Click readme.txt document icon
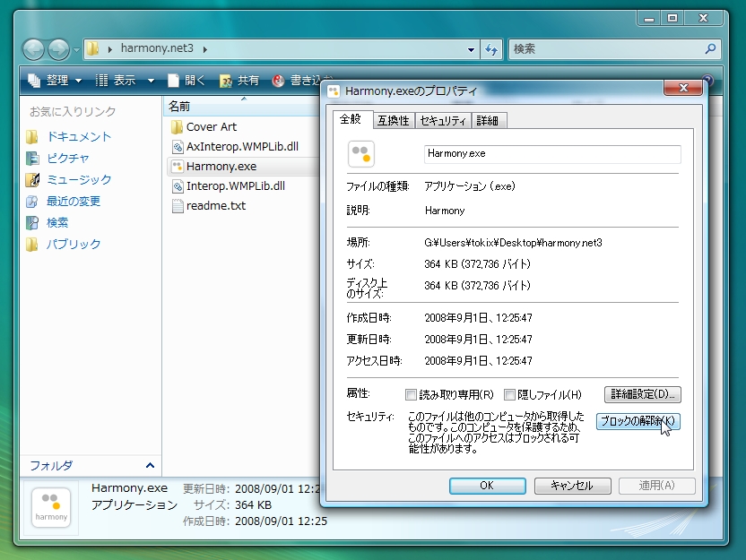This screenshot has width=746, height=560. (x=177, y=206)
